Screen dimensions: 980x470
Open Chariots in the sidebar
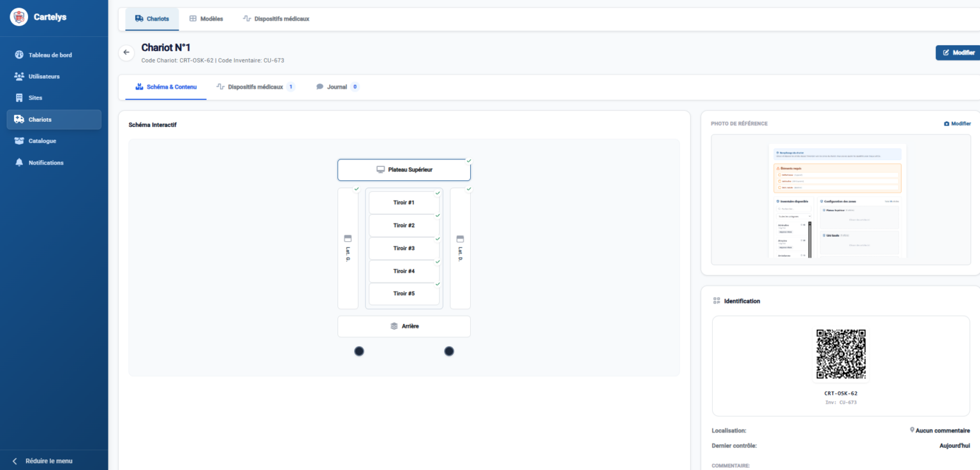(54, 120)
